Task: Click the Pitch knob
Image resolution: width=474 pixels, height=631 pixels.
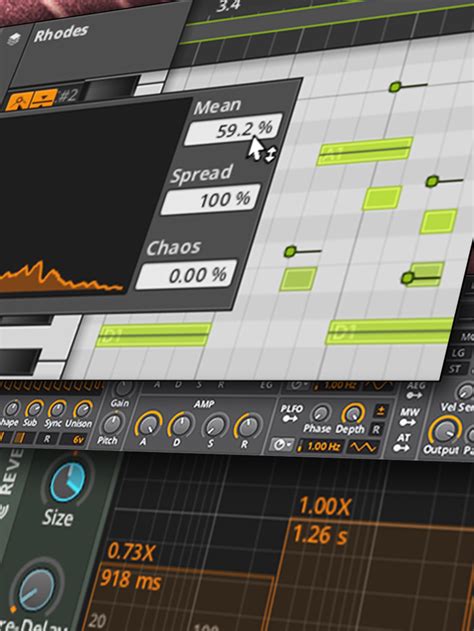Action: pos(111,425)
